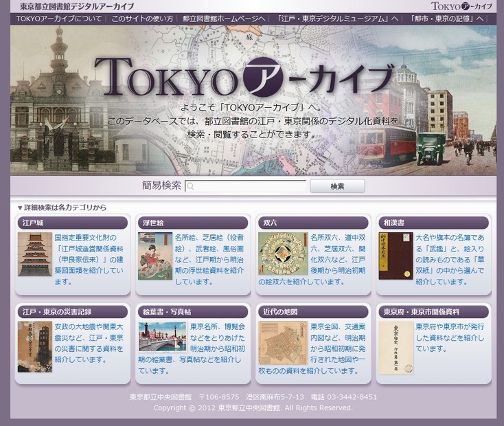Open the 江戸・東京の災害記録 category header
Image resolution: width=504 pixels, height=426 pixels.
pos(73,312)
